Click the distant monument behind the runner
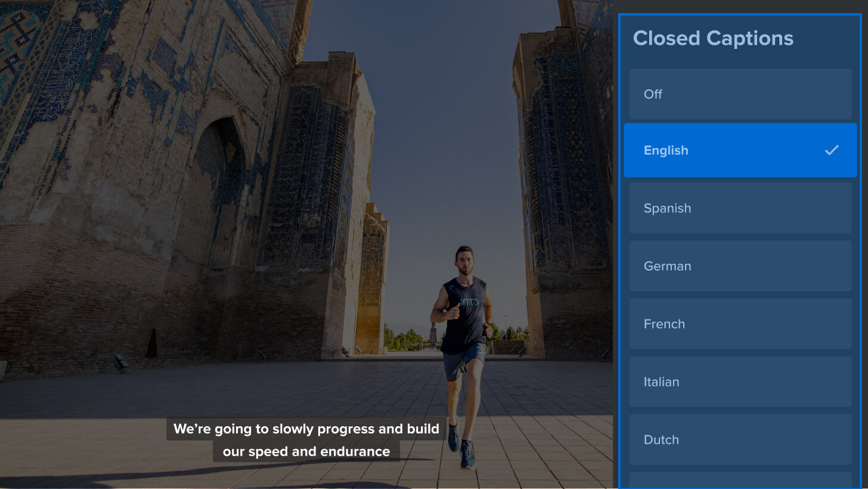The height and width of the screenshot is (489, 868). 433,333
